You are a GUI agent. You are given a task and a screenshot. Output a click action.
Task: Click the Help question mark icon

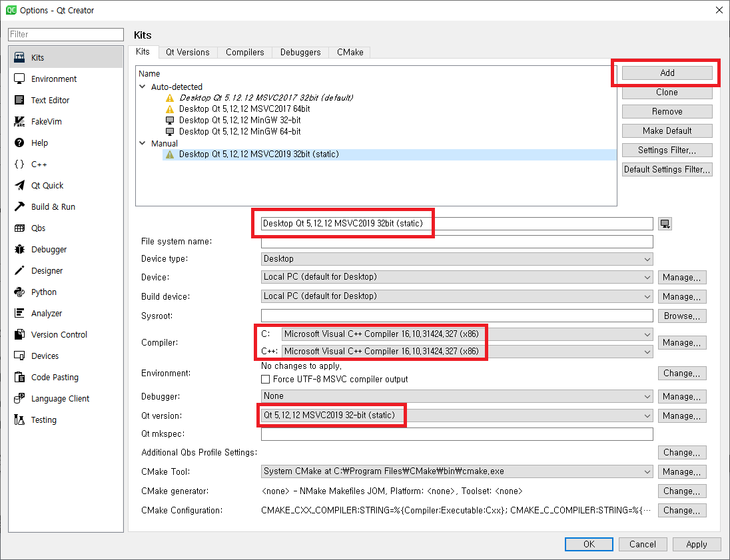tap(19, 142)
